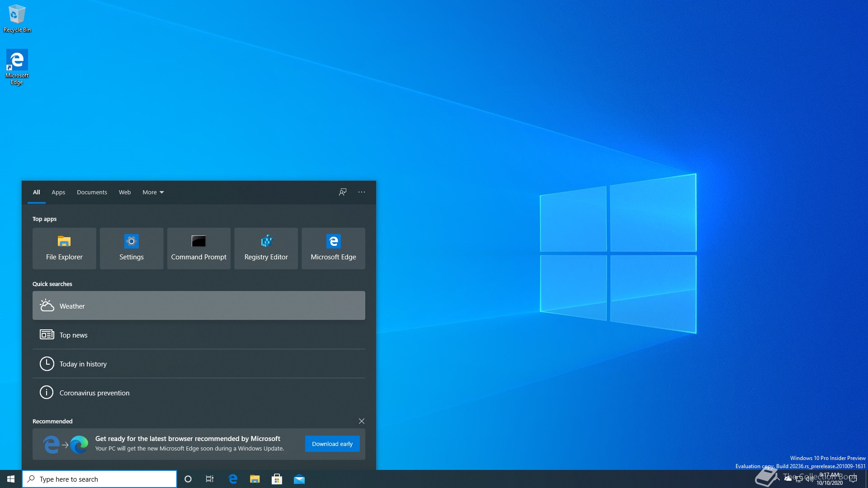Open File Explorer from Top apps
Viewport: 868px width, 488px height.
click(64, 249)
